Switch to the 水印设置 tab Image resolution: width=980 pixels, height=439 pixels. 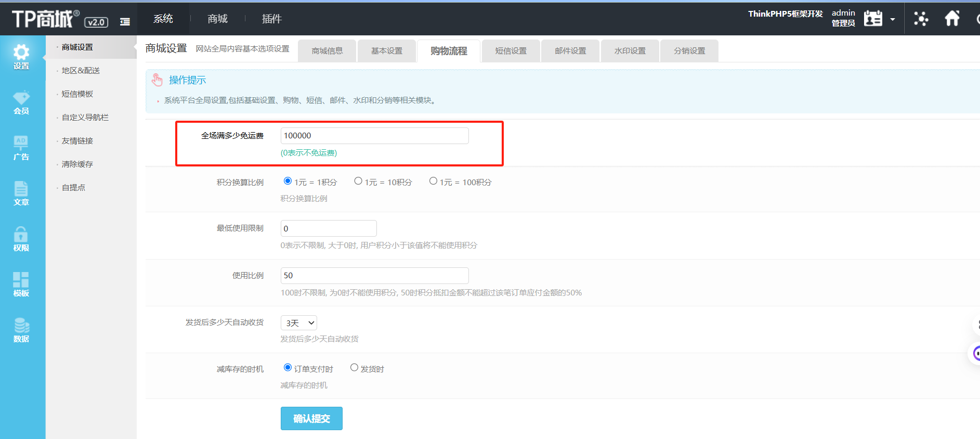[x=630, y=51]
